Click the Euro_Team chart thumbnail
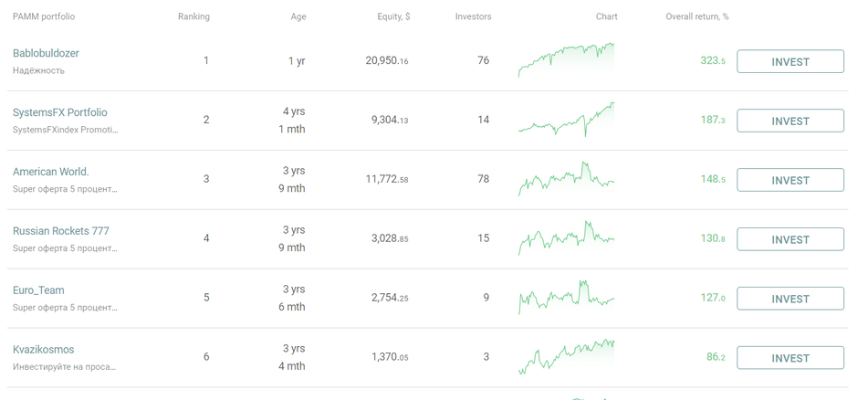The height and width of the screenshot is (400, 868). tap(566, 298)
